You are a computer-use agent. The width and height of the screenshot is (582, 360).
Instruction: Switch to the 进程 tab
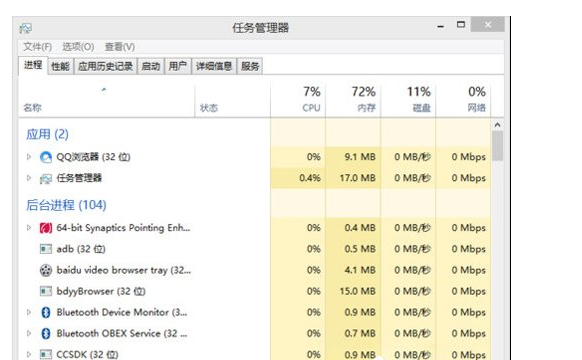pyautogui.click(x=33, y=66)
